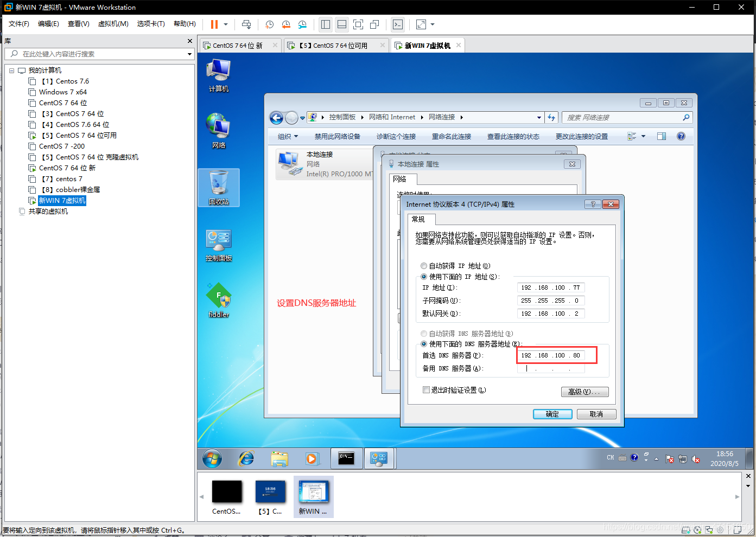Open 组织 dropdown in explorer toolbar
Screen dimensions: 756x537
pyautogui.click(x=288, y=137)
